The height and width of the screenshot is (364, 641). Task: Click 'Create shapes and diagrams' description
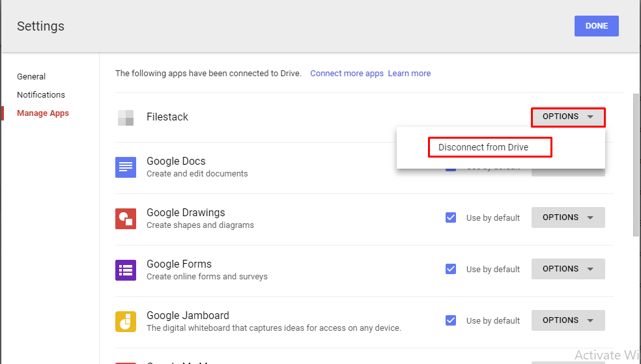200,225
